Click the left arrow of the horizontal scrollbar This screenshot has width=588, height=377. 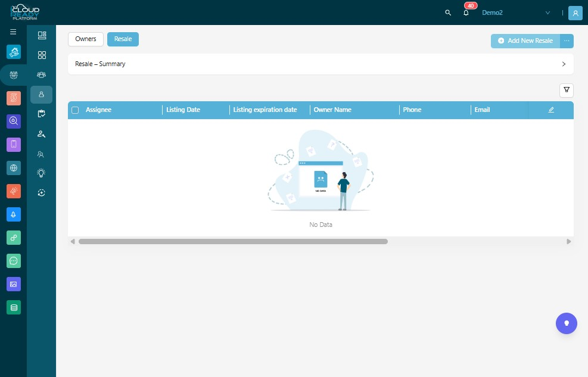[x=73, y=242]
